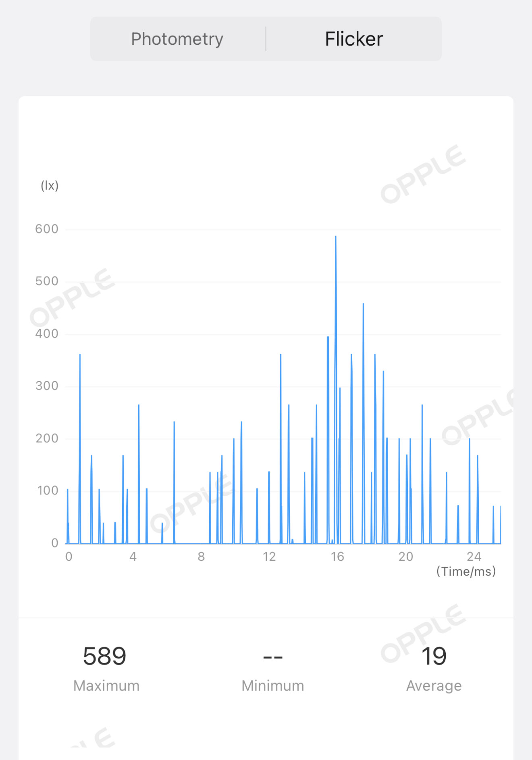The width and height of the screenshot is (532, 760).
Task: Click the 0 tick on time axis
Action: click(x=69, y=557)
